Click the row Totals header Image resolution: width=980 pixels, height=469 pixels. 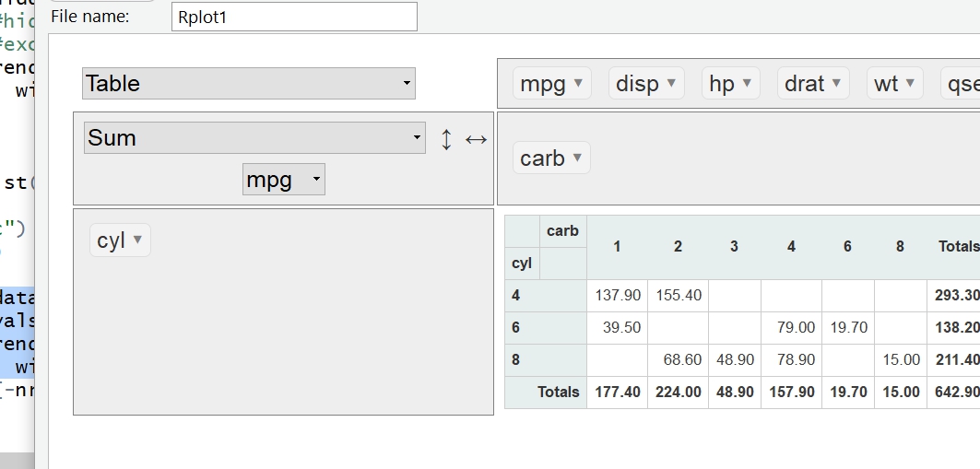click(x=559, y=392)
